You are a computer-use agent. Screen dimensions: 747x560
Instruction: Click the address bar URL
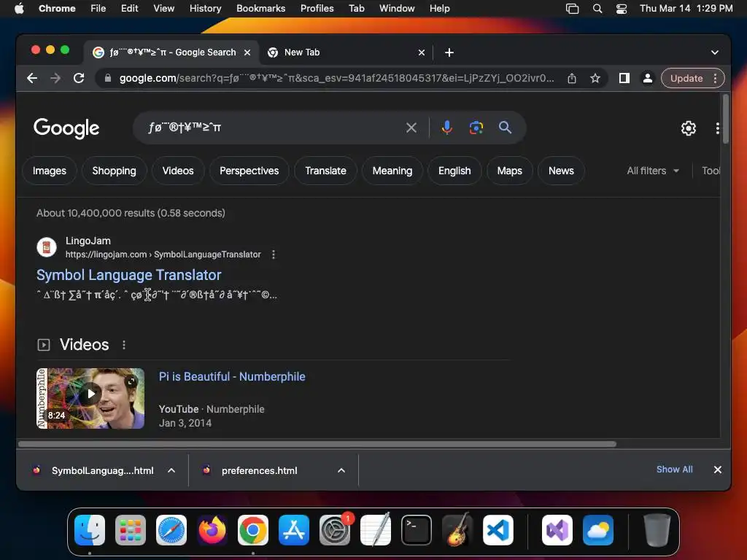336,78
